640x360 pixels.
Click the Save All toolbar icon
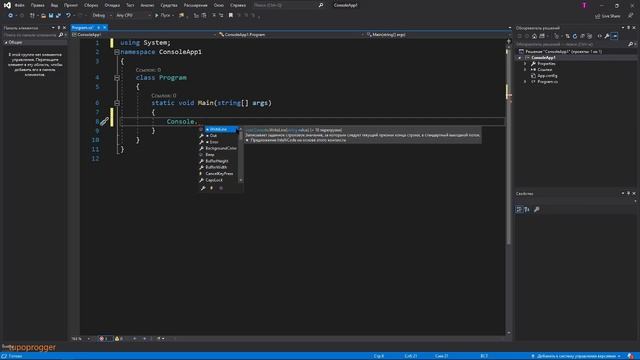point(58,16)
